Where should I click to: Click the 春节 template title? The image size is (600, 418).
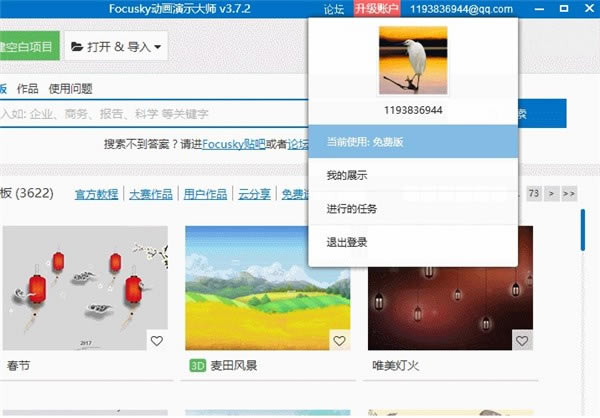[x=18, y=366]
